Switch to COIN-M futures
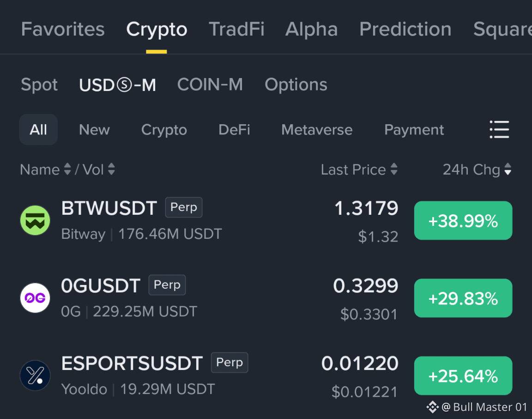Image resolution: width=532 pixels, height=419 pixels. (x=210, y=85)
